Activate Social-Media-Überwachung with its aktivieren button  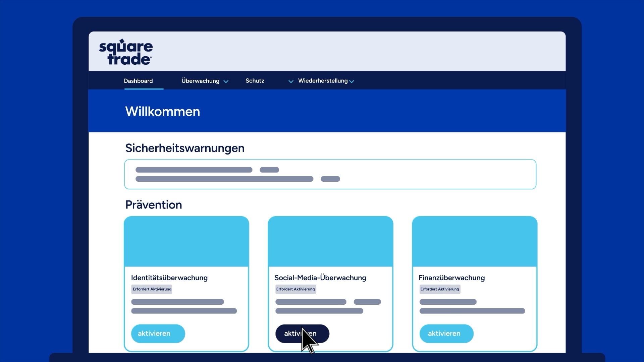click(x=302, y=334)
